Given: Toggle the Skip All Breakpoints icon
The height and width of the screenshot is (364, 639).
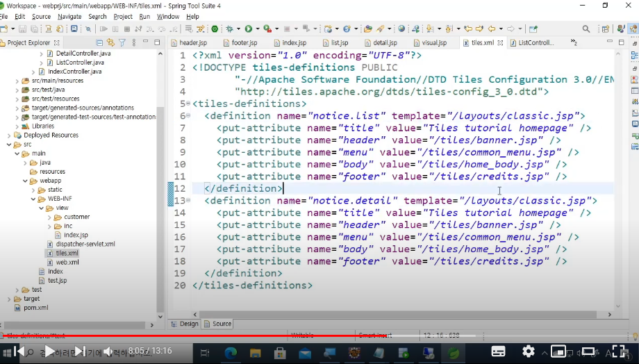Looking at the screenshot, I should (x=88, y=29).
